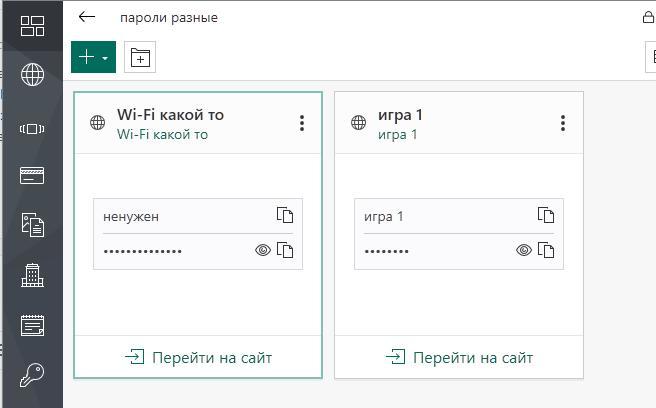The height and width of the screenshot is (408, 656).
Task: Open the three-dot menu on Wi-Fi какой то
Action: coord(302,123)
